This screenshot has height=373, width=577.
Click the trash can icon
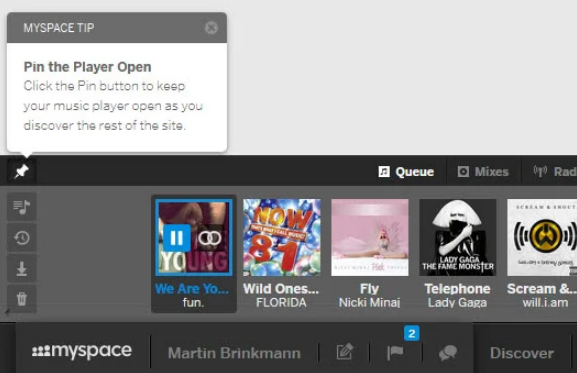point(22,299)
